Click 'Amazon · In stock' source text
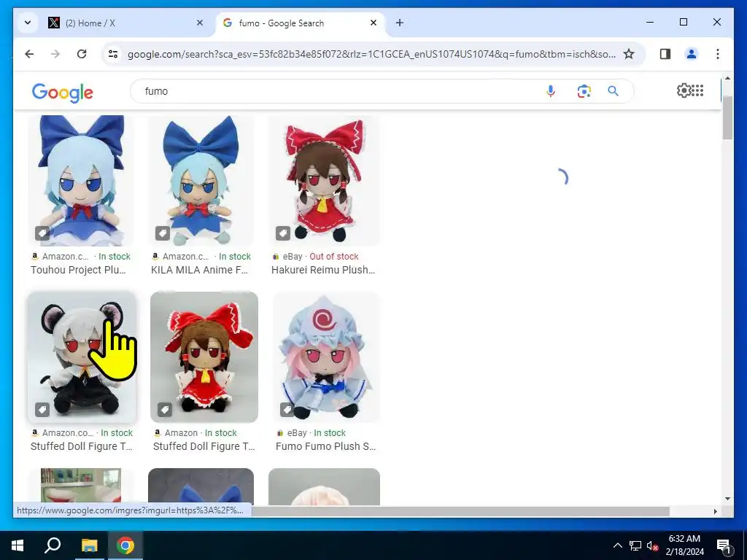The width and height of the screenshot is (747, 560). pyautogui.click(x=201, y=433)
